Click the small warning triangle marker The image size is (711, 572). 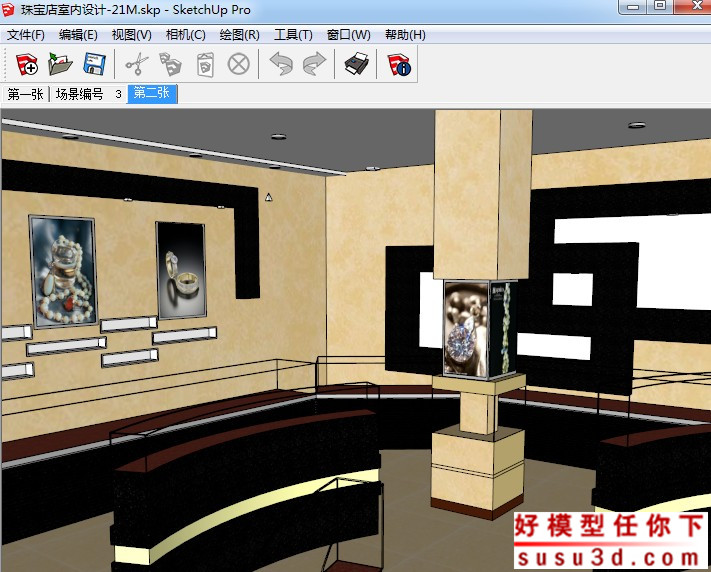[x=268, y=197]
